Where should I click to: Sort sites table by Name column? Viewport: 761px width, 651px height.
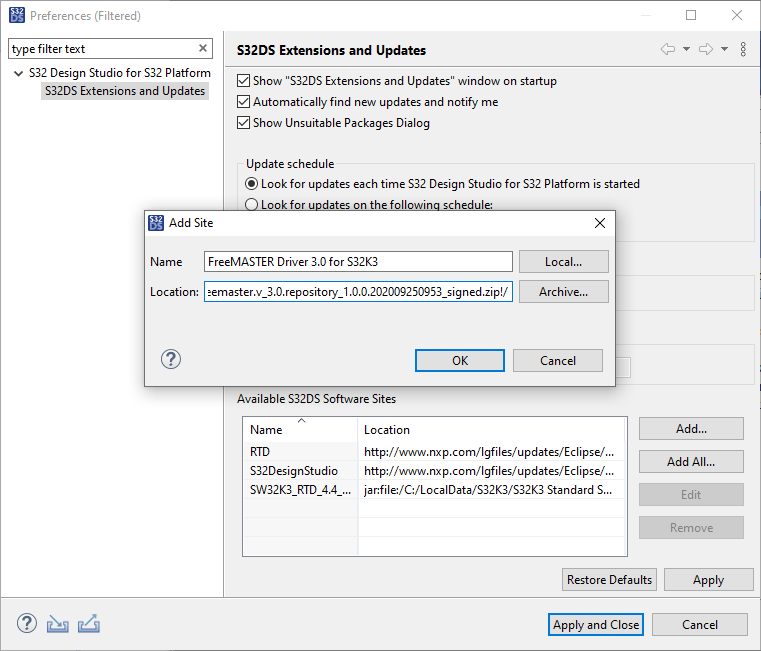[300, 430]
